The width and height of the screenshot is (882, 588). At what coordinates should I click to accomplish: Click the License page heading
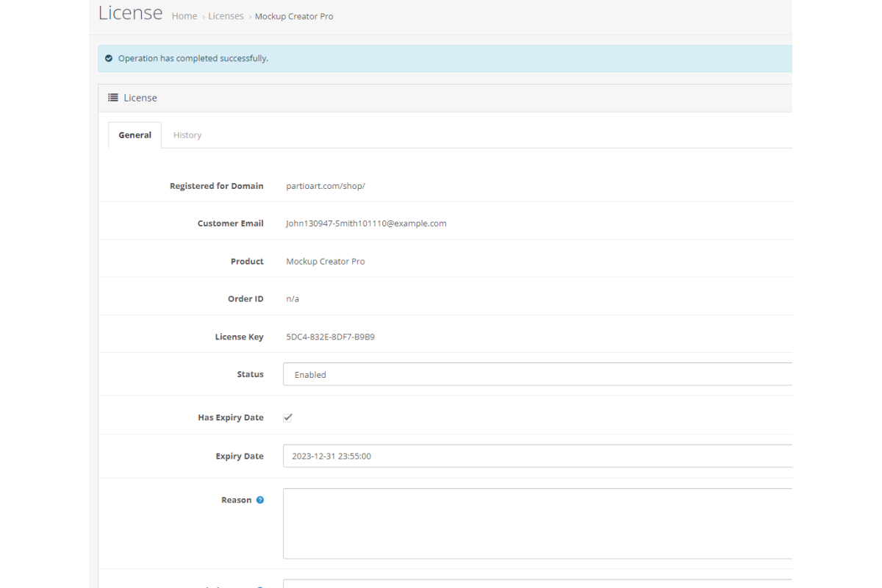[x=131, y=13]
